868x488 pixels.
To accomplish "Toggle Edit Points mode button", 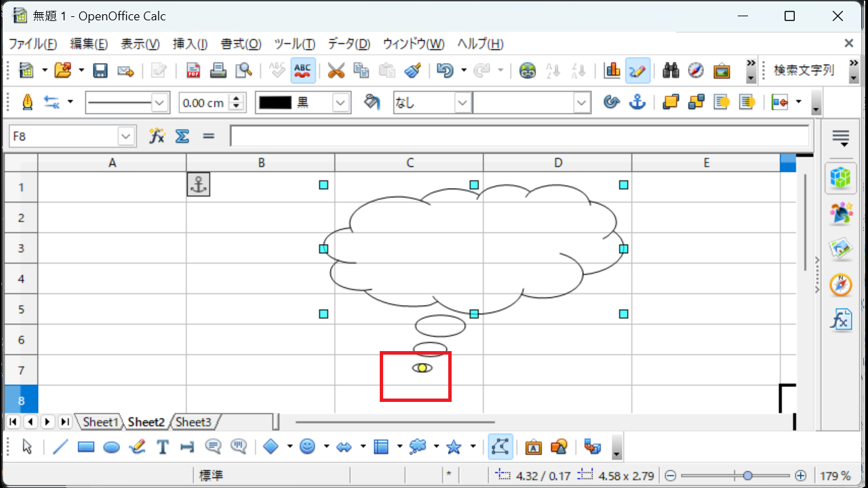I will pos(500,447).
